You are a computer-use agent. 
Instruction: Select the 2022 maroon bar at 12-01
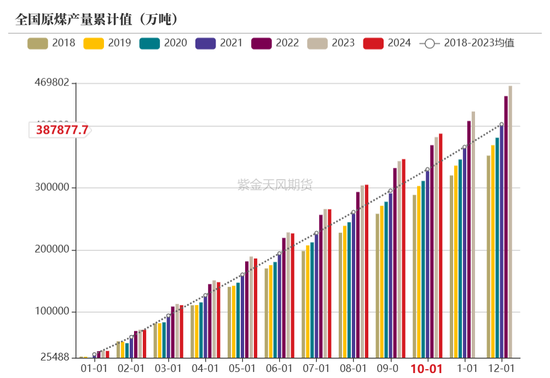coord(506,227)
